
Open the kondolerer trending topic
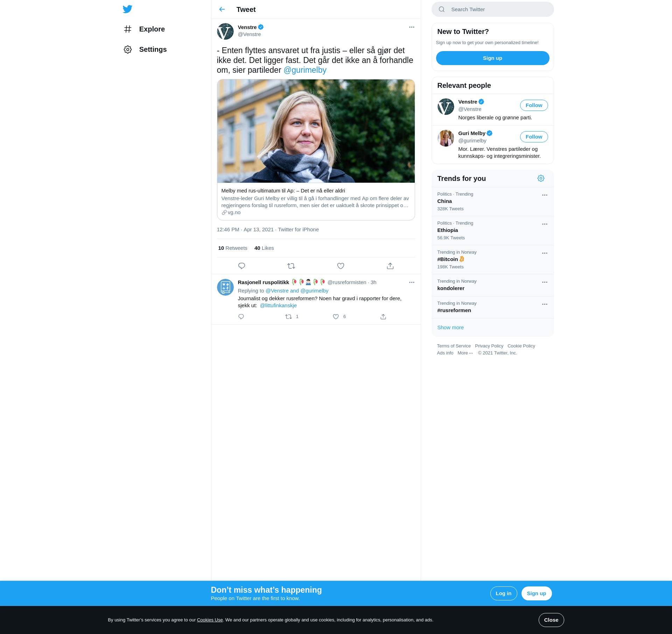coord(492,285)
